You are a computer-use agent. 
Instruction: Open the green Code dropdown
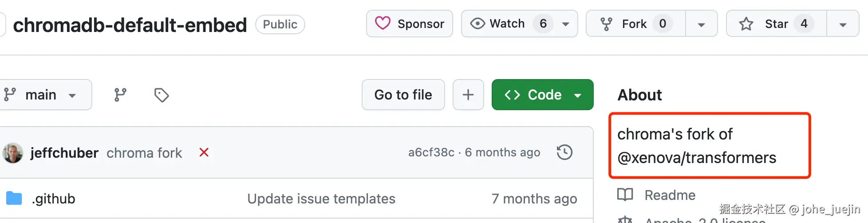click(x=542, y=95)
